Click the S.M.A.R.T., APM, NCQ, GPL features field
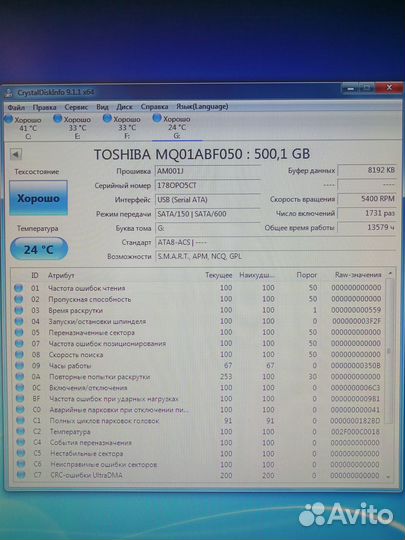The image size is (405, 540). coord(276,257)
